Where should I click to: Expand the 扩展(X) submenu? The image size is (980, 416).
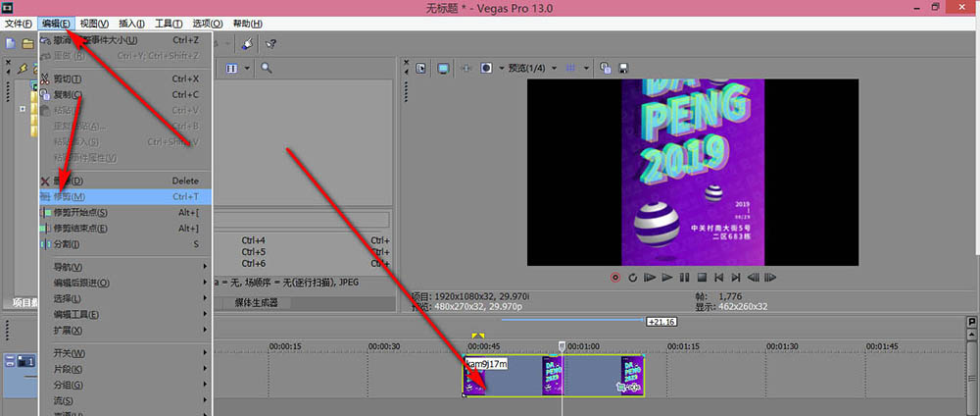pos(125,330)
